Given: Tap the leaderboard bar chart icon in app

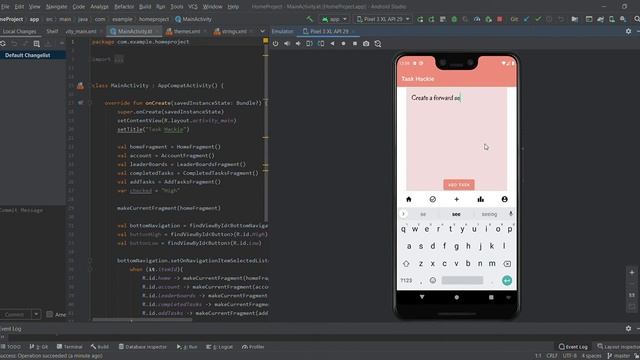Looking at the screenshot, I should pos(480,199).
